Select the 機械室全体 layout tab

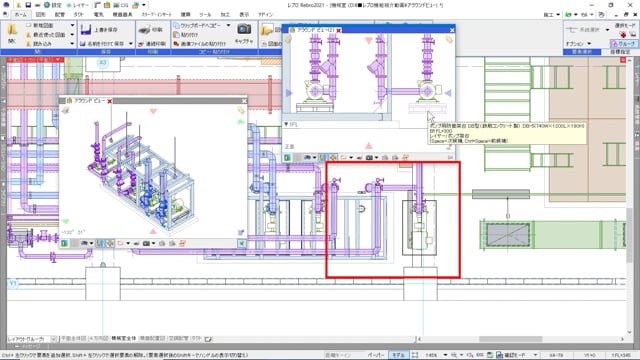click(x=124, y=339)
